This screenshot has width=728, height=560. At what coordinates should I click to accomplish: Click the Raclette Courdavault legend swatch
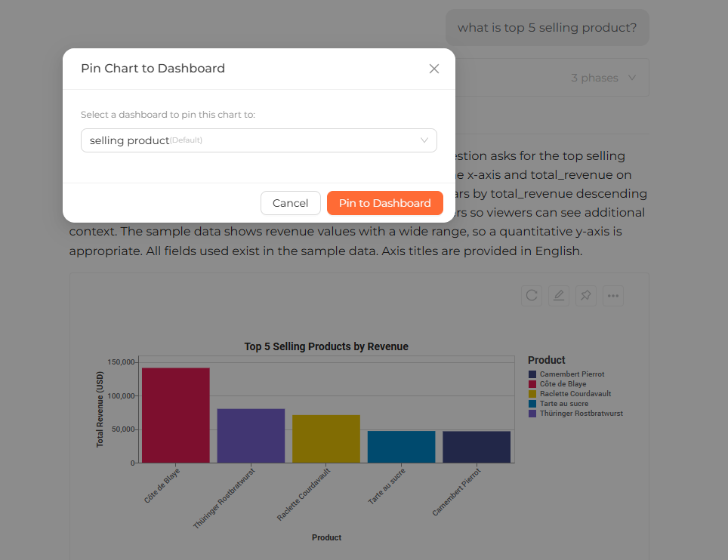coord(532,393)
